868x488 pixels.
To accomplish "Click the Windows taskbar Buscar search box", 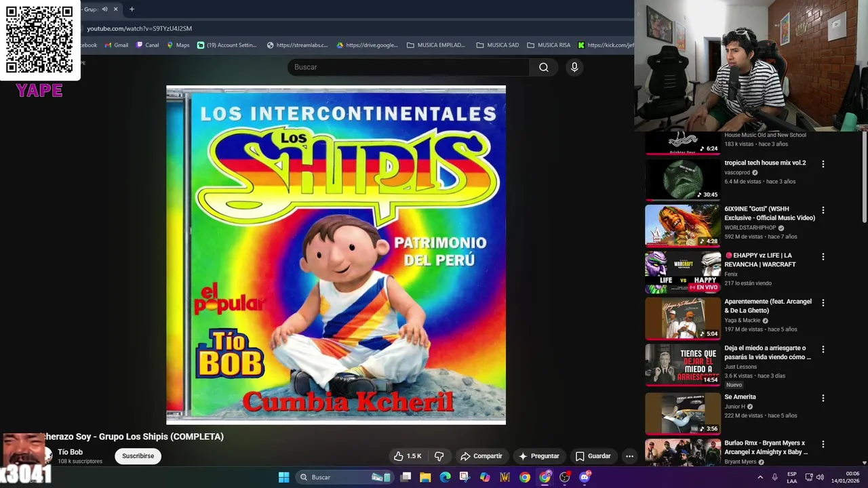I will (344, 477).
